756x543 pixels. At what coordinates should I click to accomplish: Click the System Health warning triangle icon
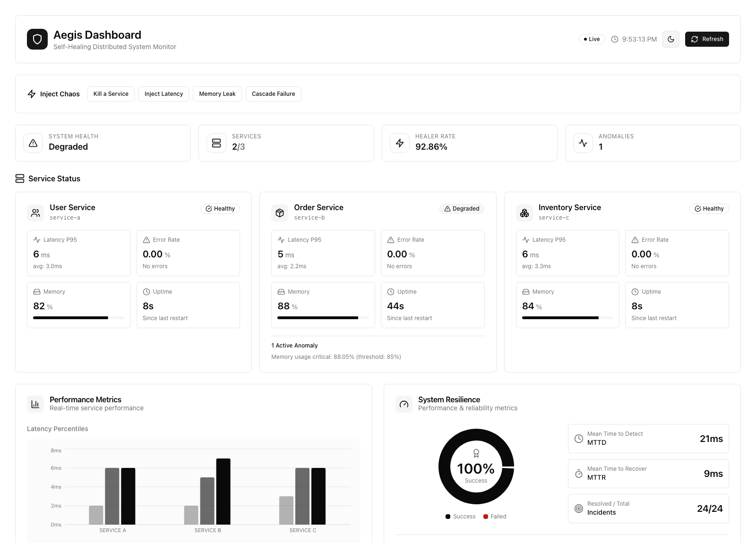pos(33,143)
